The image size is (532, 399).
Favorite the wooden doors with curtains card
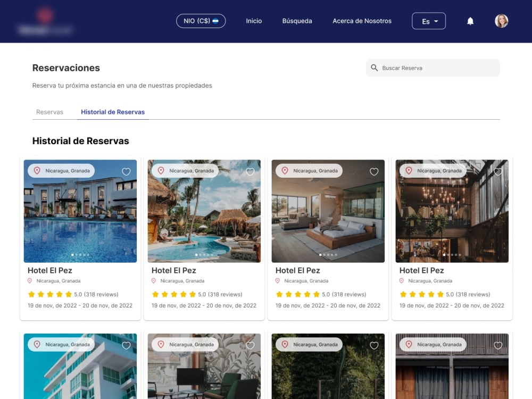point(498,345)
